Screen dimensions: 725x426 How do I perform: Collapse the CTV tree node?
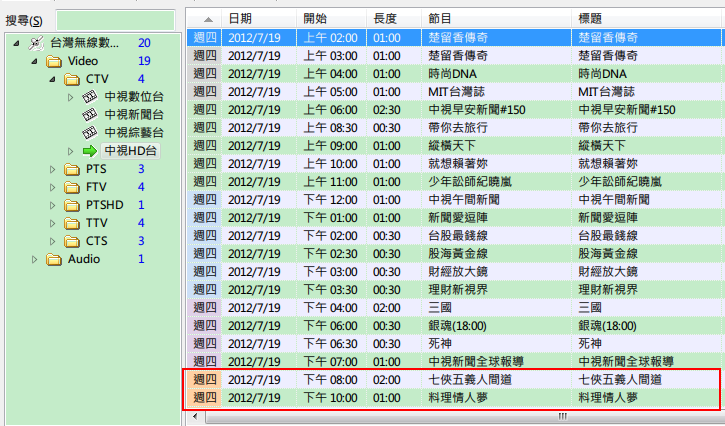click(53, 80)
